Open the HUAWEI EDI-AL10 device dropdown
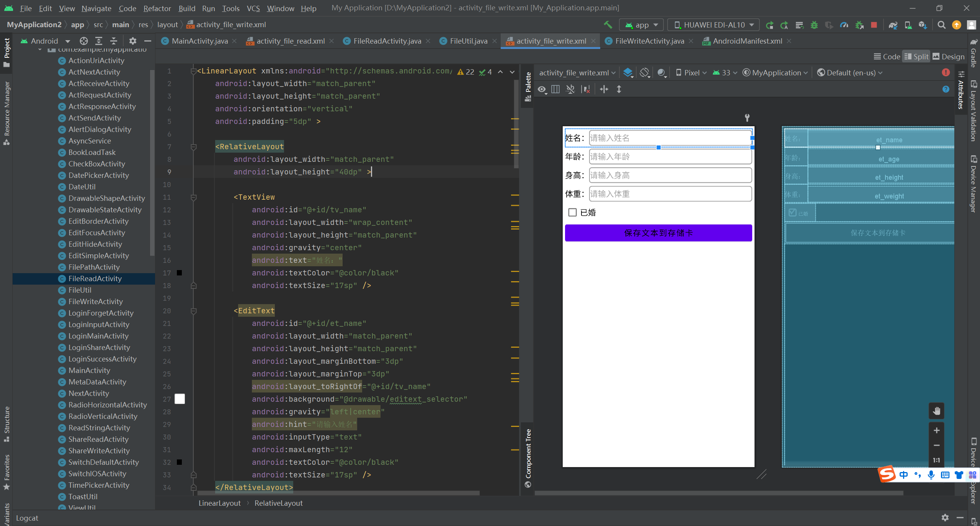The height and width of the screenshot is (526, 980). (714, 25)
